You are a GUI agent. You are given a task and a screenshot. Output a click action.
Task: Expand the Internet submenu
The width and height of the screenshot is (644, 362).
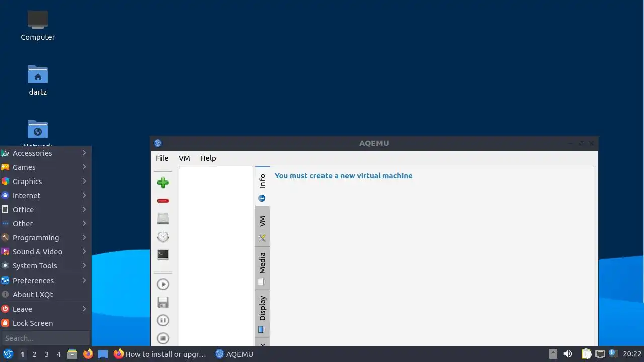(x=45, y=196)
